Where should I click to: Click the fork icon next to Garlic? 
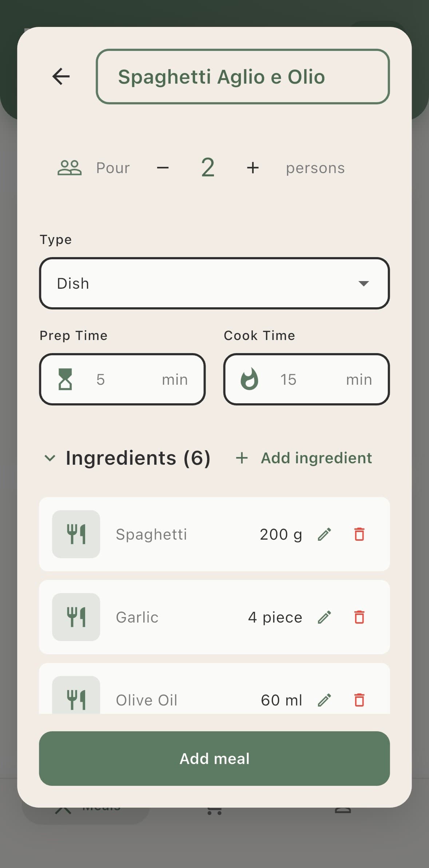click(x=76, y=617)
